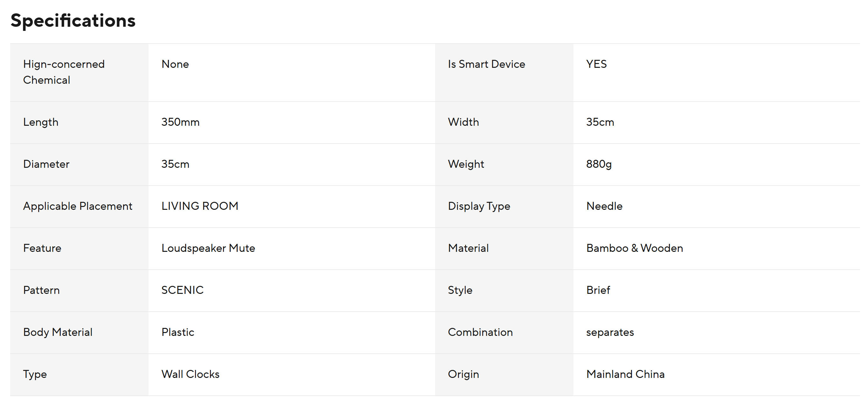Screen dimensions: 868x404
Task: Click the separates combination value
Action: pyautogui.click(x=610, y=332)
